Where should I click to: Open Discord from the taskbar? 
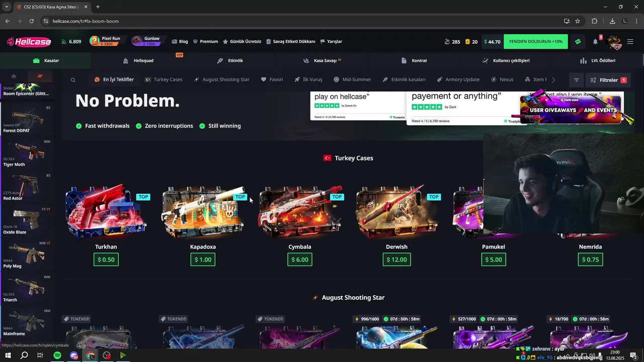[74, 355]
